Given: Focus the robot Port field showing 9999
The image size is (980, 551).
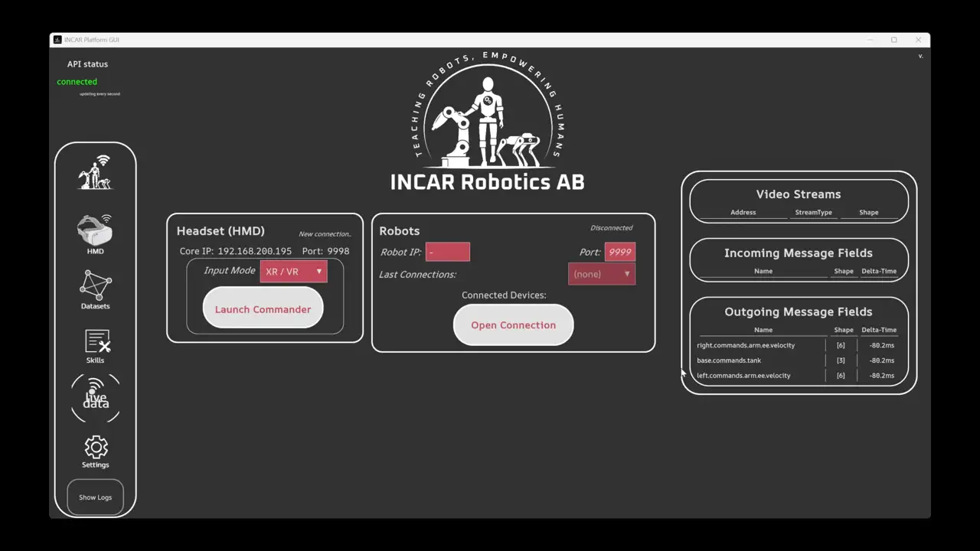Looking at the screenshot, I should click(x=620, y=252).
